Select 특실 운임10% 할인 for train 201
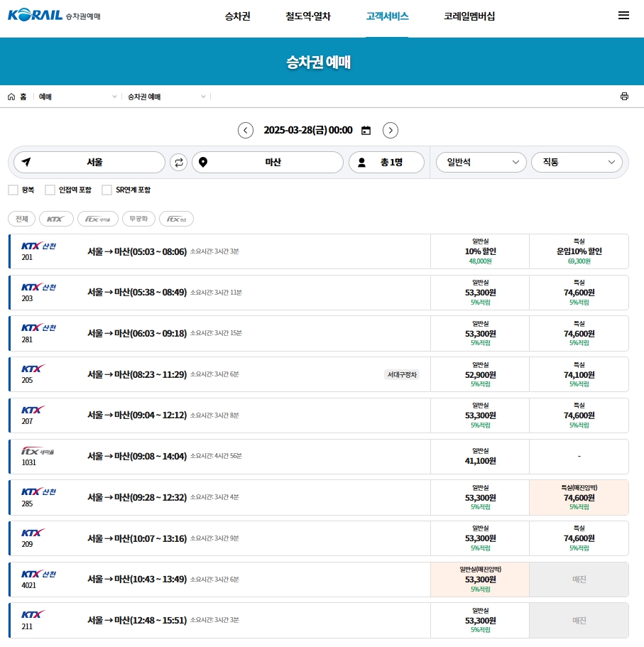This screenshot has height=647, width=644. pyautogui.click(x=579, y=251)
